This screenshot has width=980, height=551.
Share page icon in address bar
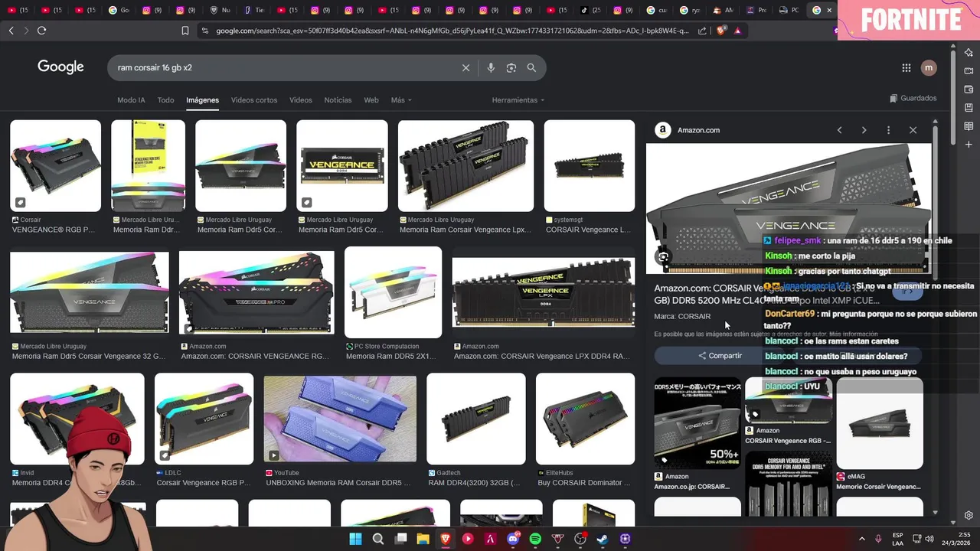[x=702, y=31]
